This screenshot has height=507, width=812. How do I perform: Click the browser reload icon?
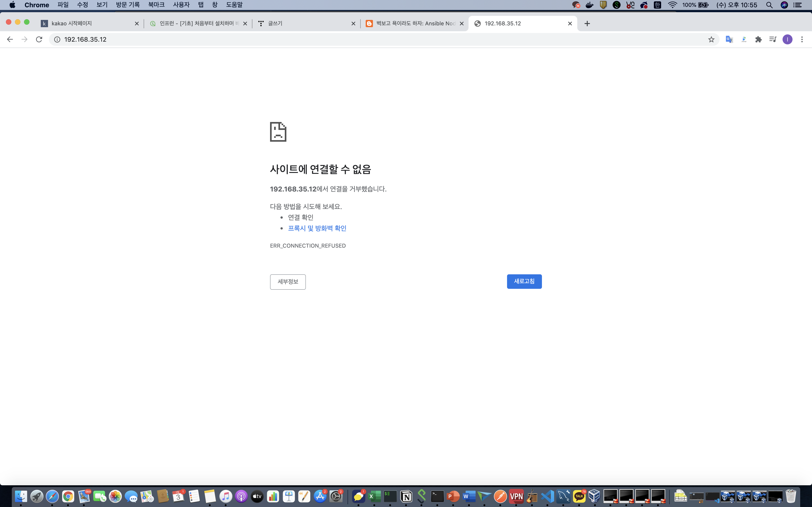pos(39,39)
